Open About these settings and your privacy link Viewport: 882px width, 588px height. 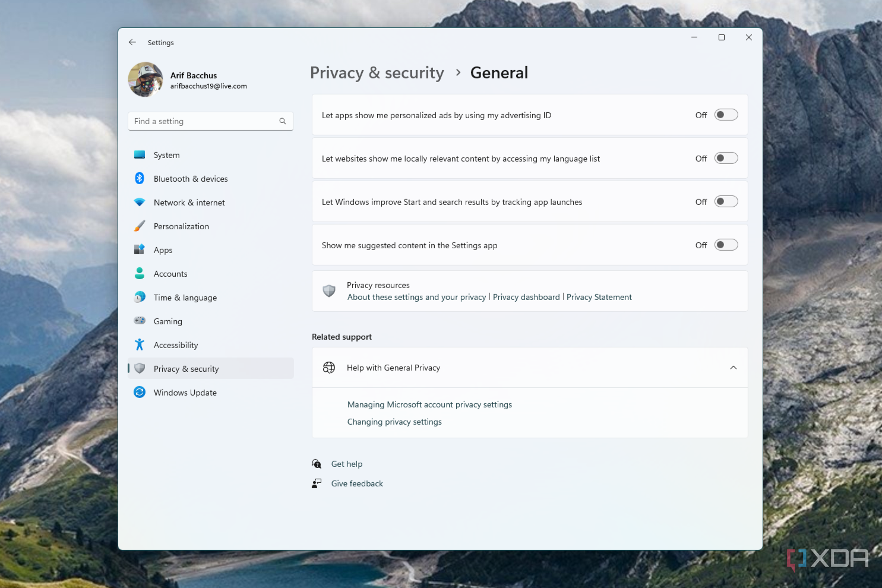pyautogui.click(x=416, y=297)
